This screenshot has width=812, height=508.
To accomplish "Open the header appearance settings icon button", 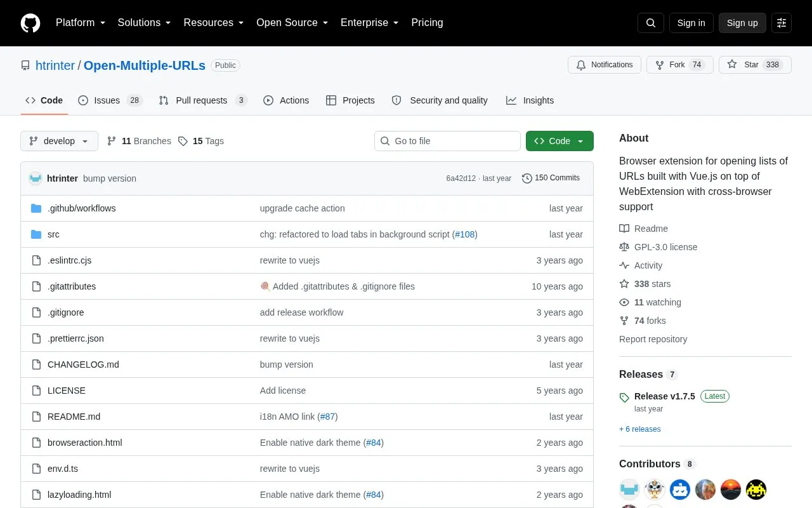I will point(782,23).
